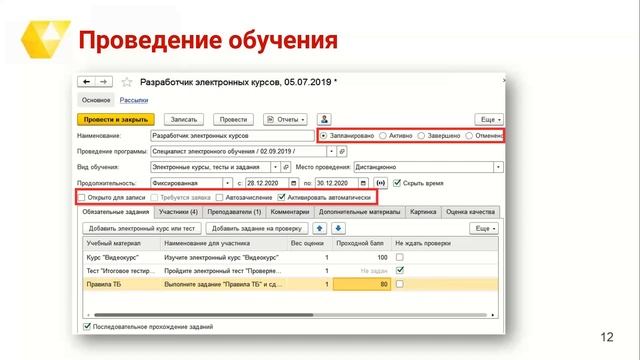
Task: Select Завершено status radio button
Action: click(421, 136)
